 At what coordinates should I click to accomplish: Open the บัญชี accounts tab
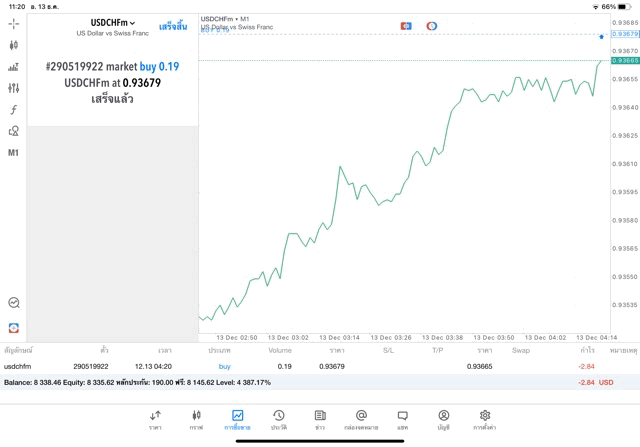click(x=444, y=420)
